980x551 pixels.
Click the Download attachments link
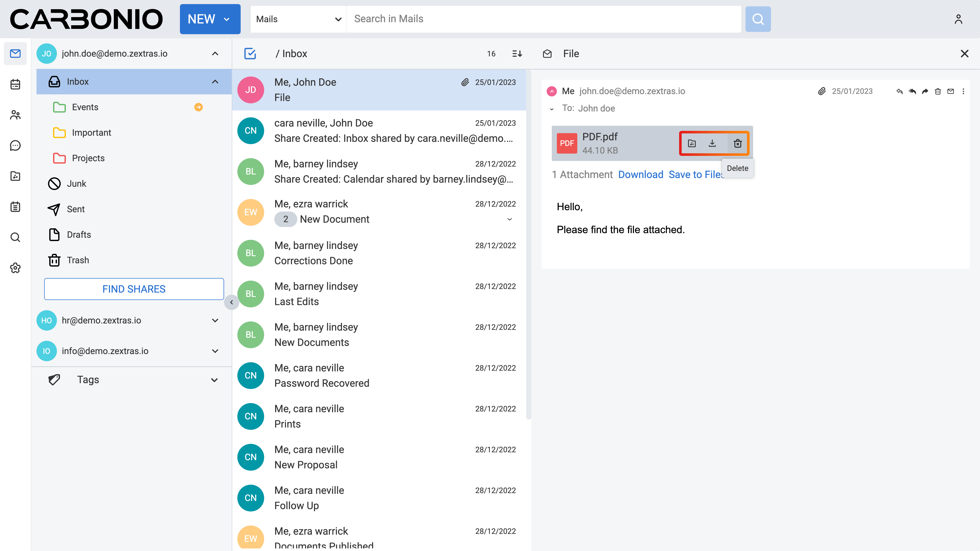pyautogui.click(x=640, y=174)
